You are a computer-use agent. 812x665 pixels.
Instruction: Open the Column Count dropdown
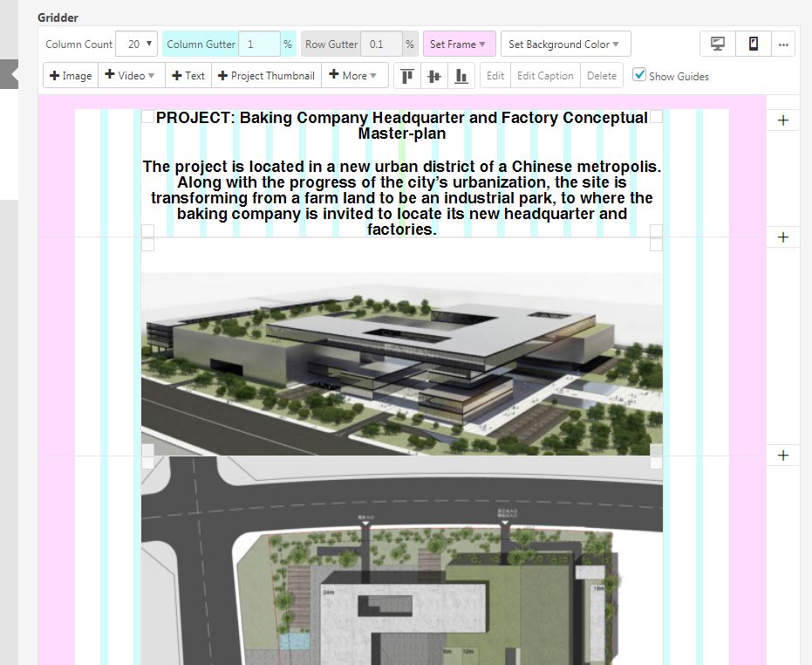click(136, 44)
